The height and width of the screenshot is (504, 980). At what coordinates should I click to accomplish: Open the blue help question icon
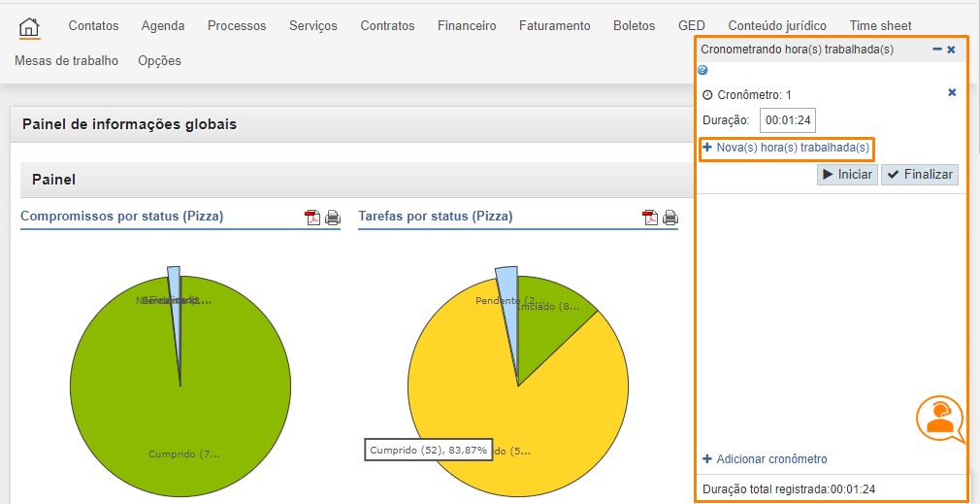(x=703, y=71)
